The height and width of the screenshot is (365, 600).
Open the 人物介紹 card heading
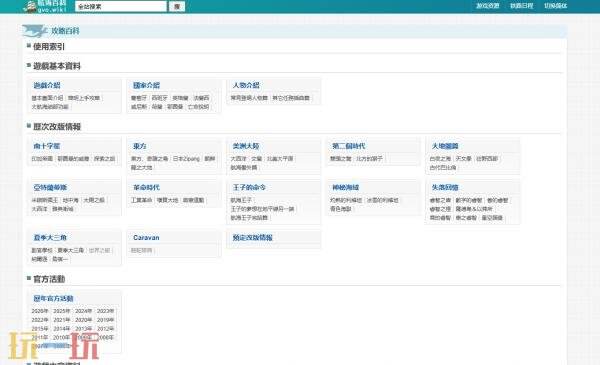click(246, 85)
